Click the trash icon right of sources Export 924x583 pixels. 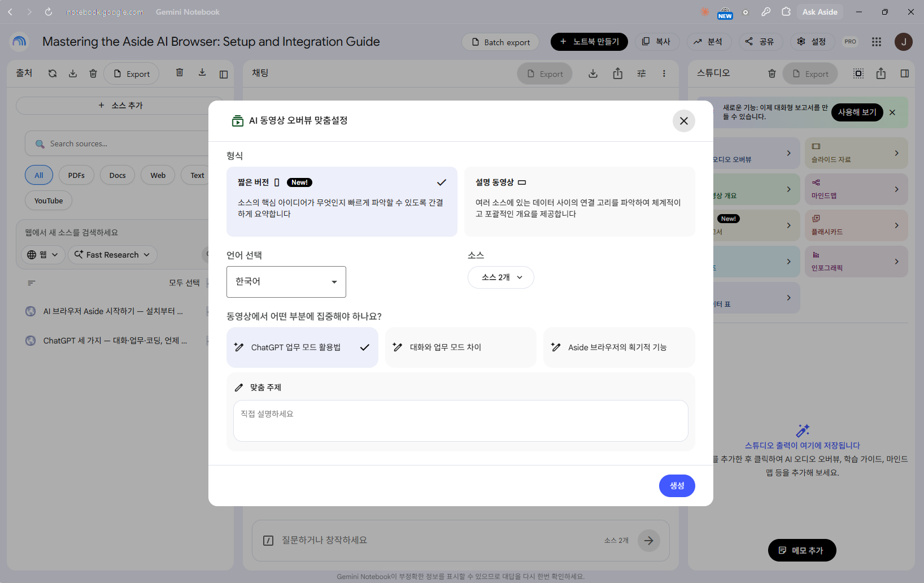(x=180, y=72)
